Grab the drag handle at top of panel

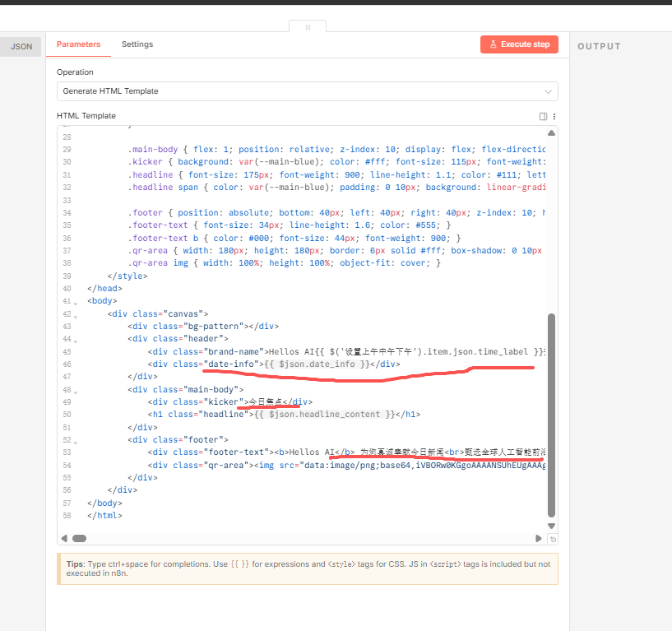point(308,27)
